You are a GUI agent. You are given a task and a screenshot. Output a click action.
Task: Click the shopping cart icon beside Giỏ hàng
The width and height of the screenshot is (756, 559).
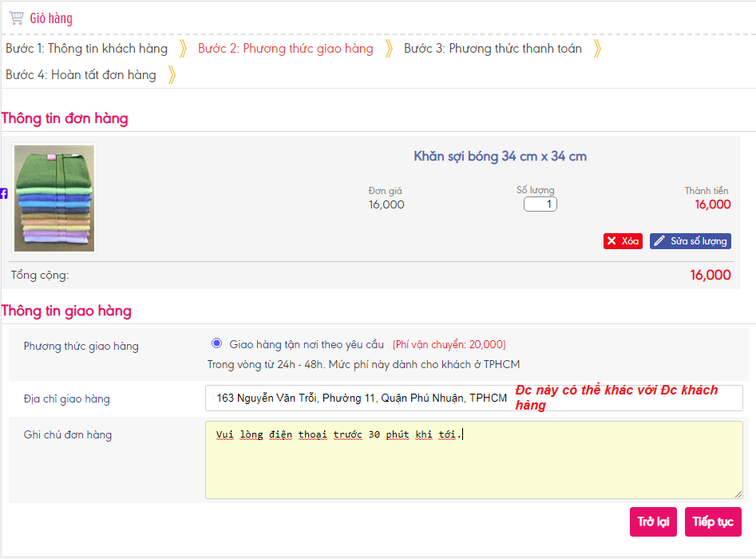click(x=16, y=18)
